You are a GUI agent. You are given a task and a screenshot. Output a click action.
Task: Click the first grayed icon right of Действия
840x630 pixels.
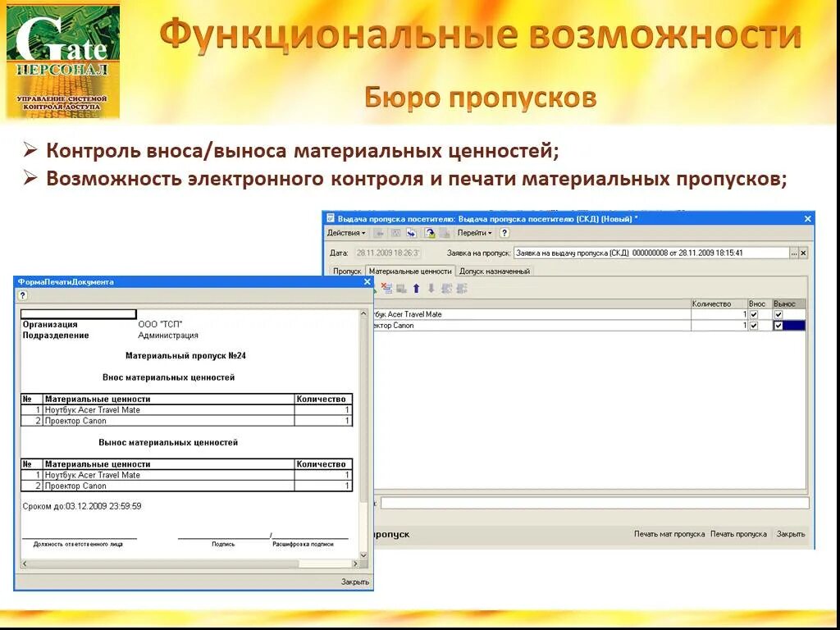click(379, 233)
